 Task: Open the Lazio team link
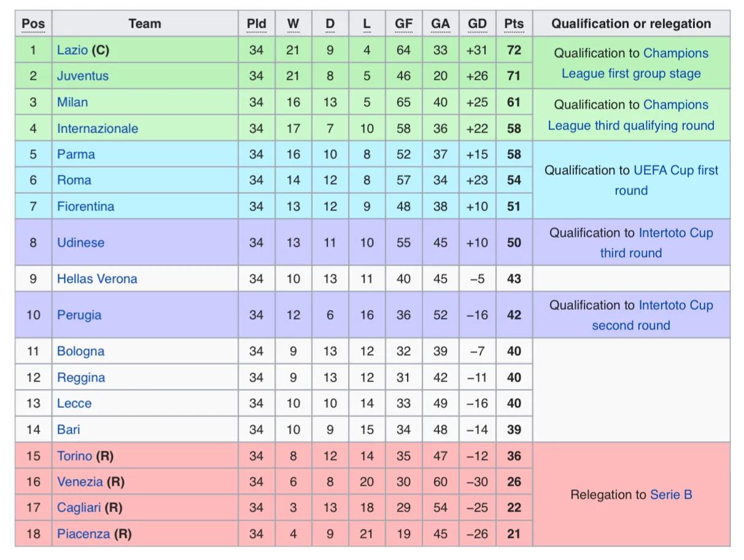[72, 50]
